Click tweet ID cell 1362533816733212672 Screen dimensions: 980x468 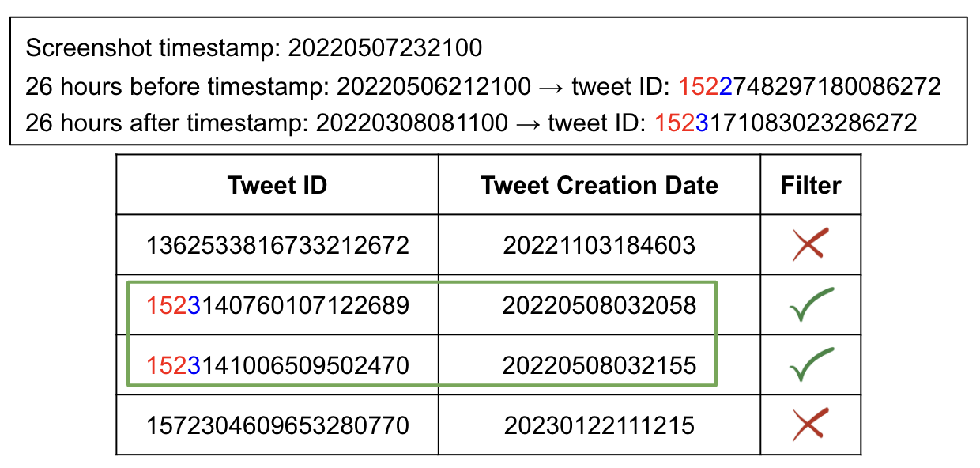(277, 245)
